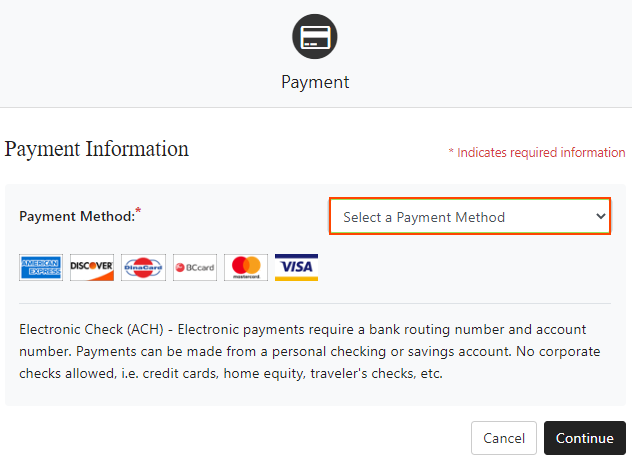The image size is (632, 462).
Task: Click the red asterisk beside Payment Method
Action: click(138, 211)
